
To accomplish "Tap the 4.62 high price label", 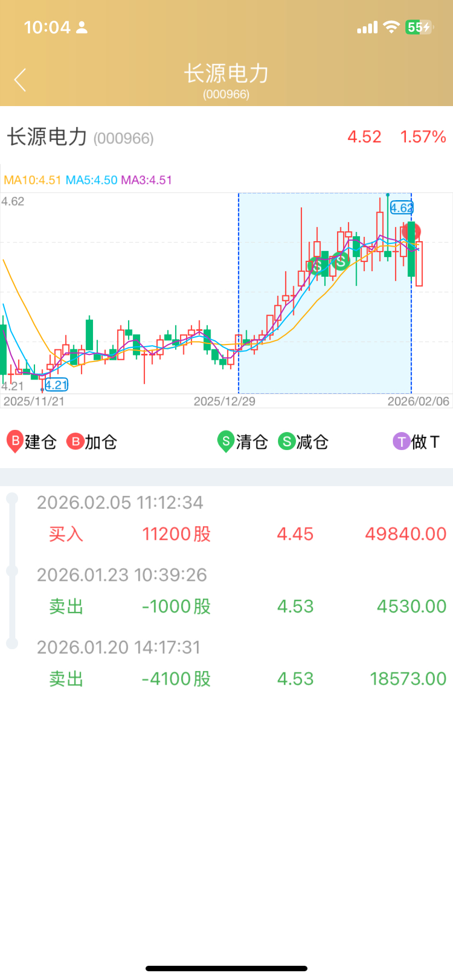I will [x=402, y=208].
